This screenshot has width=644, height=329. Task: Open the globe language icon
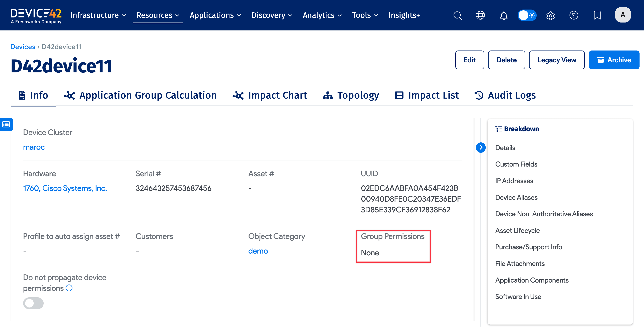pos(480,15)
